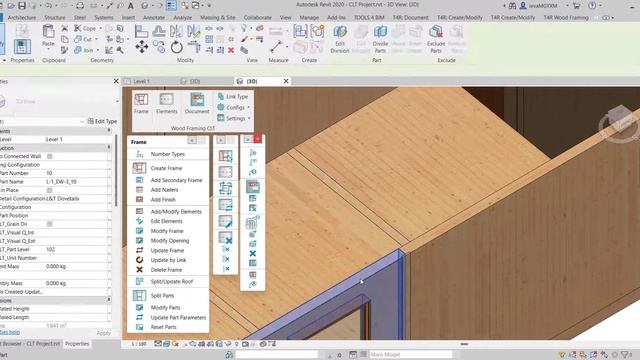Open the Massing & Site ribbon tab
Screen dimensions: 640x360
(x=218, y=18)
